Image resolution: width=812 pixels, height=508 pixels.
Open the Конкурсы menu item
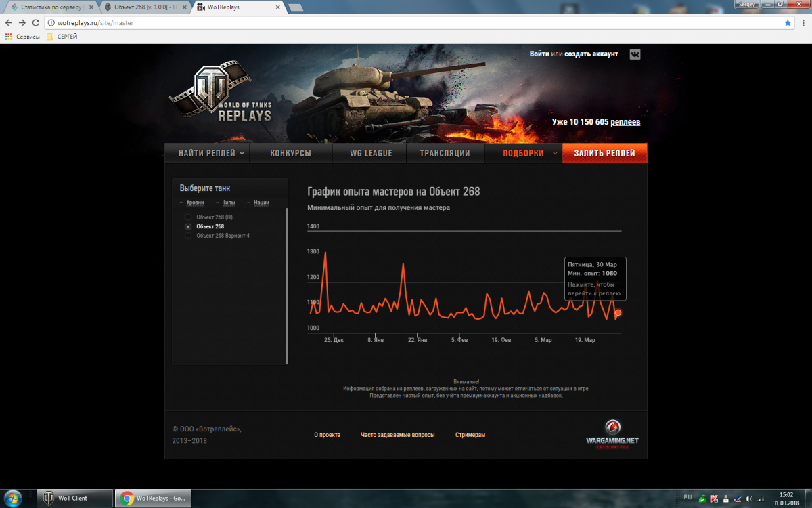pos(290,153)
